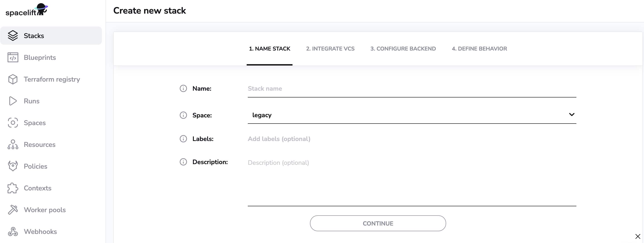
Task: Click the Resources tree icon
Action: [x=13, y=144]
